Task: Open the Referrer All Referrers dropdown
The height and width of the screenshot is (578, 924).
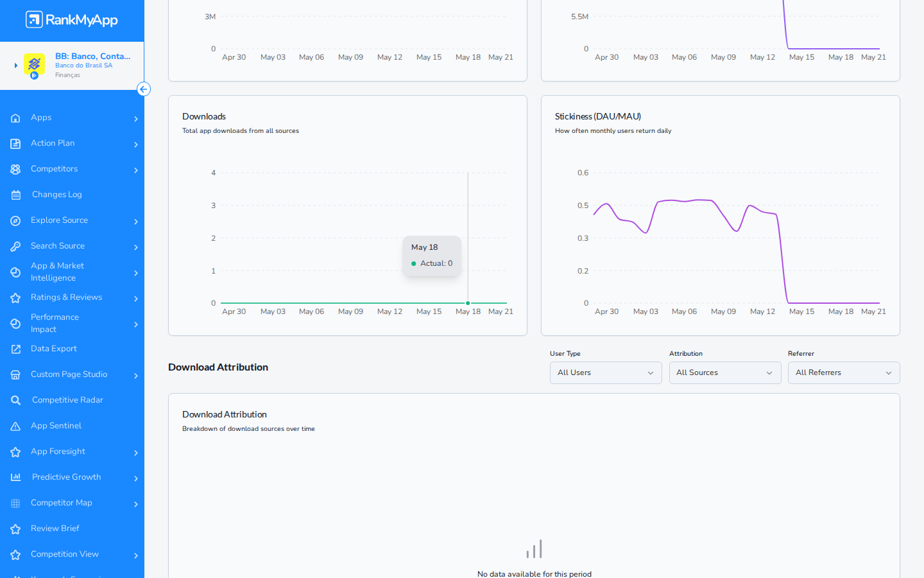Action: (x=844, y=373)
